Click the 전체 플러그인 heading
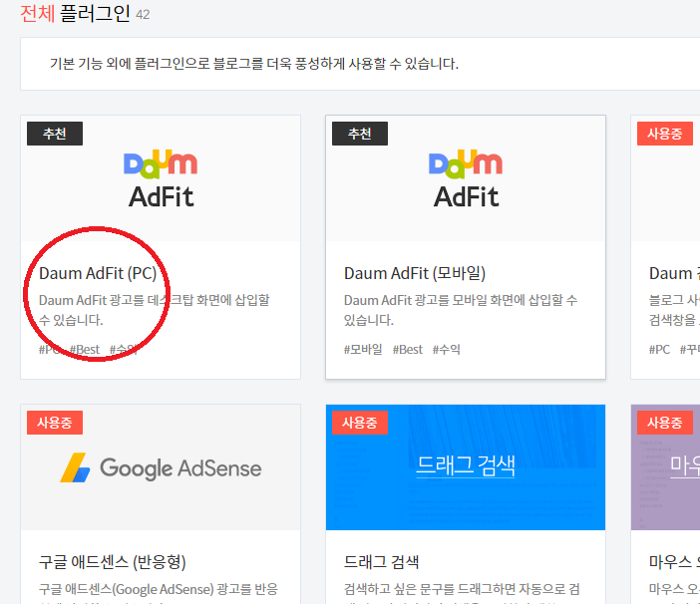 (x=75, y=13)
